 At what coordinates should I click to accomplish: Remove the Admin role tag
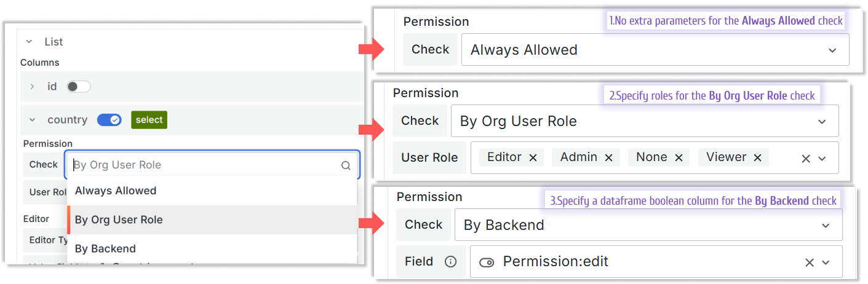[608, 158]
